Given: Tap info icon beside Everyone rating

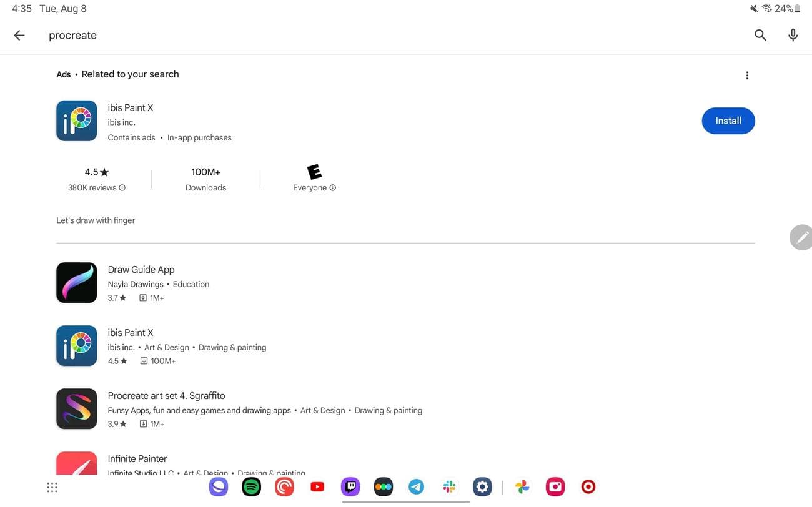Looking at the screenshot, I should [x=333, y=188].
